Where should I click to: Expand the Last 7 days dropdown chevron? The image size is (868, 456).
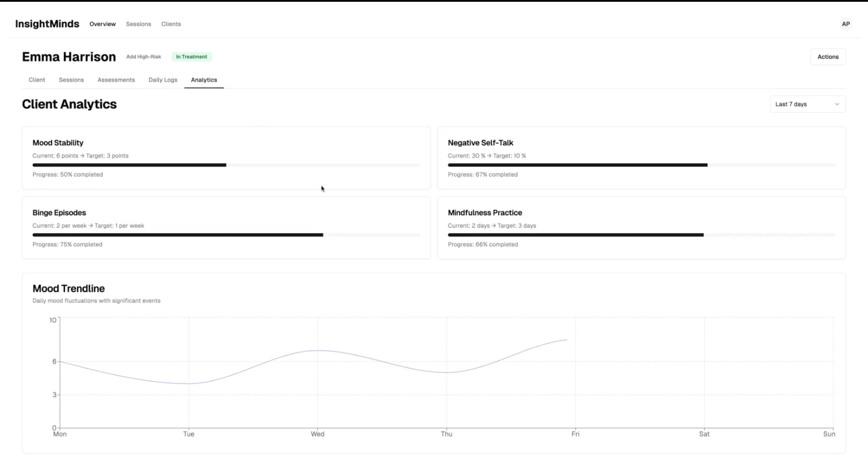click(837, 104)
